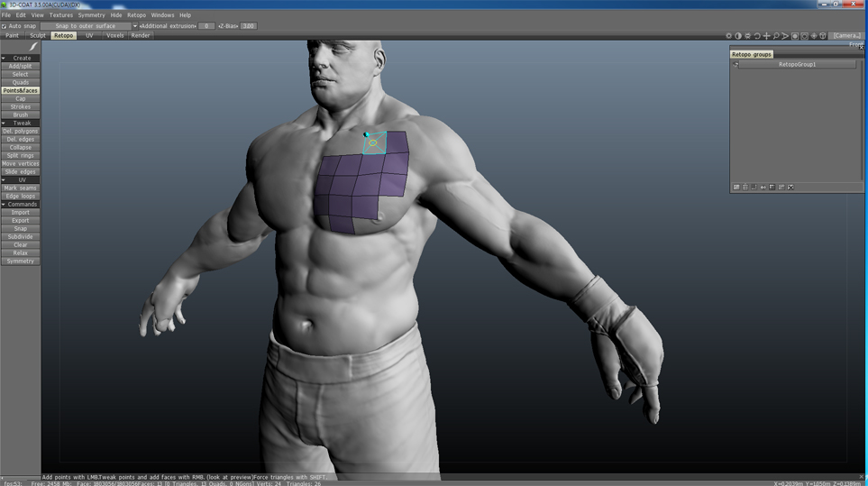Toggle the Auto snap checkbox
Screen dimensions: 868x486
4,26
